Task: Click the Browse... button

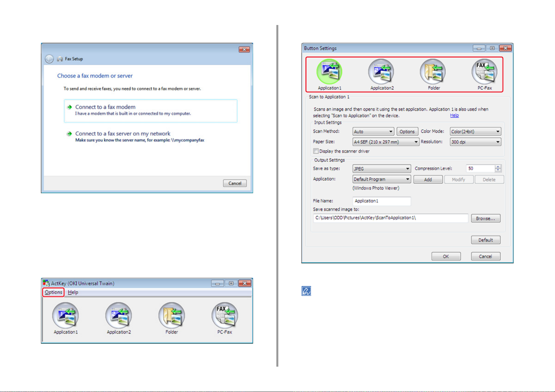Action: [486, 219]
